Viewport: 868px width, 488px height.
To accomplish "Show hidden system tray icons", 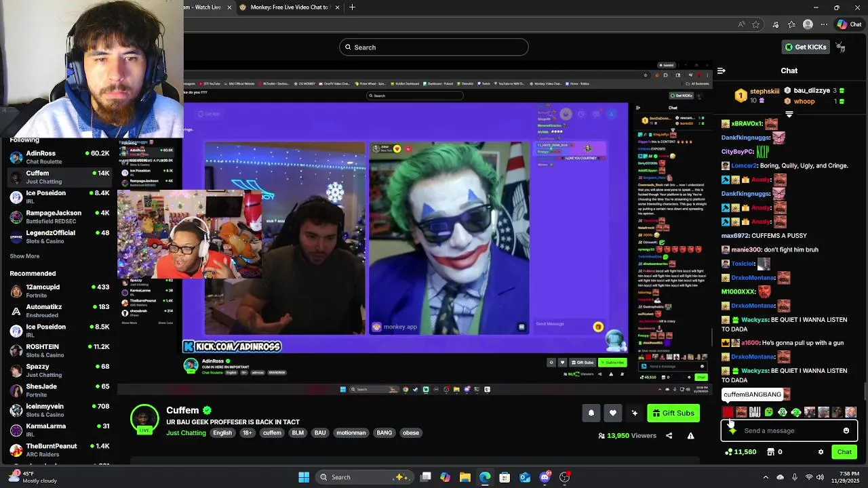I will (x=766, y=477).
